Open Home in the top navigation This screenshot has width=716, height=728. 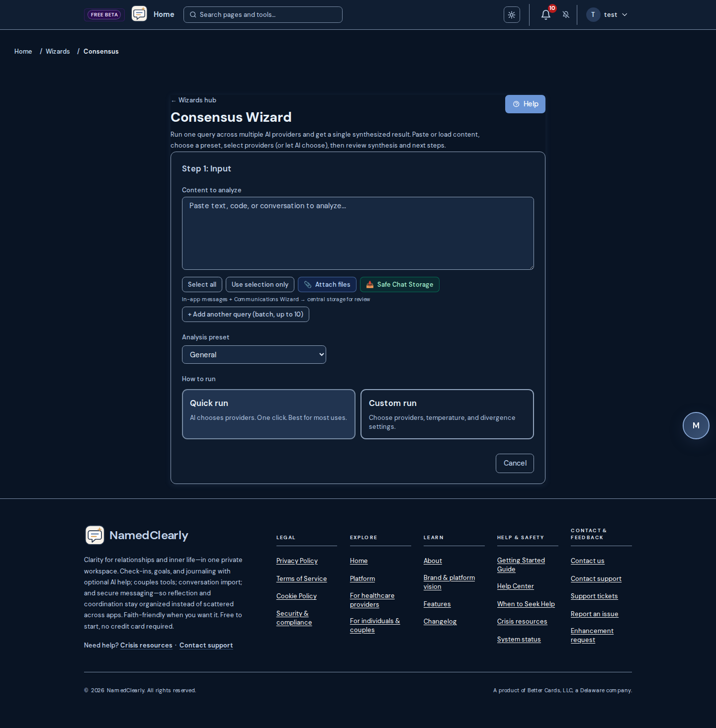pyautogui.click(x=164, y=14)
